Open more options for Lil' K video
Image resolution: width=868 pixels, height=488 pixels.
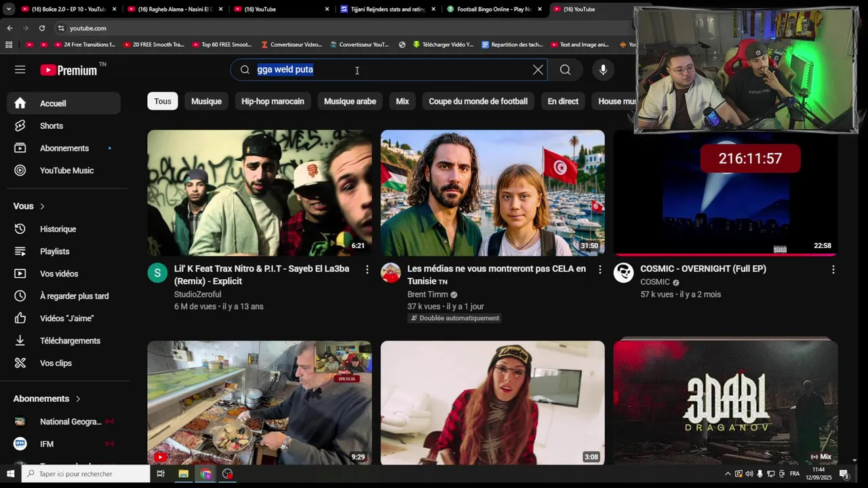click(367, 269)
